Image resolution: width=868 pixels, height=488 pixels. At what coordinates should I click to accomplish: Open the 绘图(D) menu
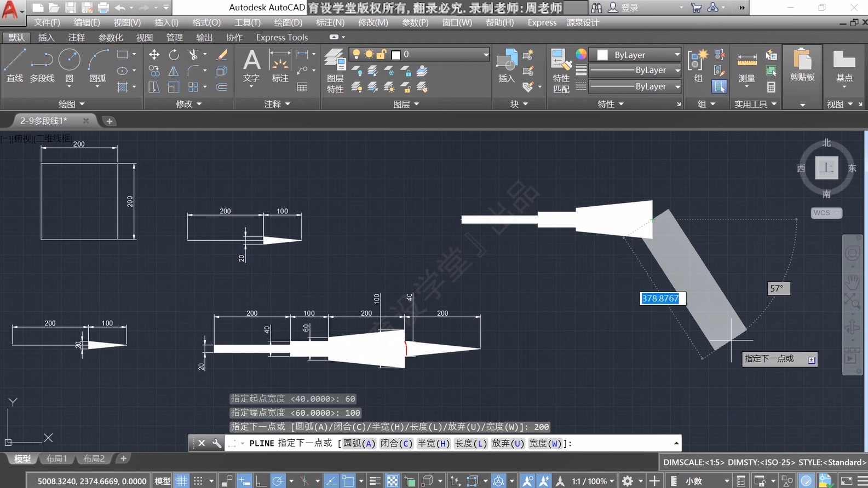[x=288, y=22]
